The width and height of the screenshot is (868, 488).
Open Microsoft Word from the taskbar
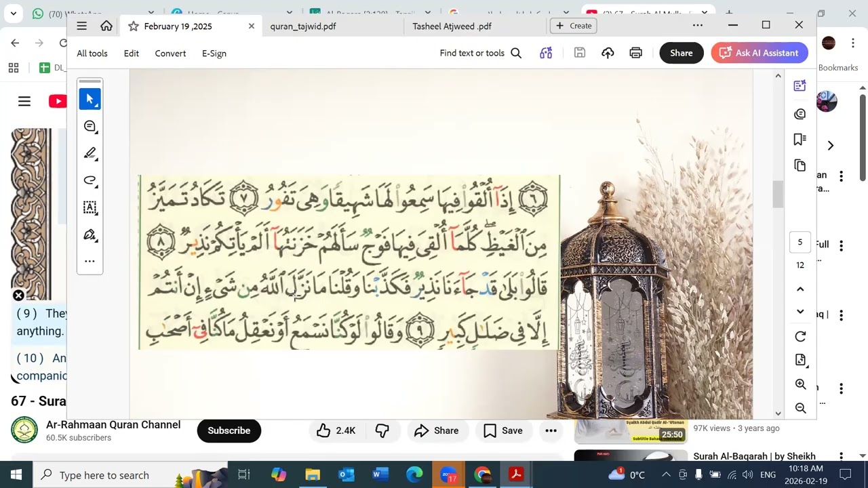(380, 474)
